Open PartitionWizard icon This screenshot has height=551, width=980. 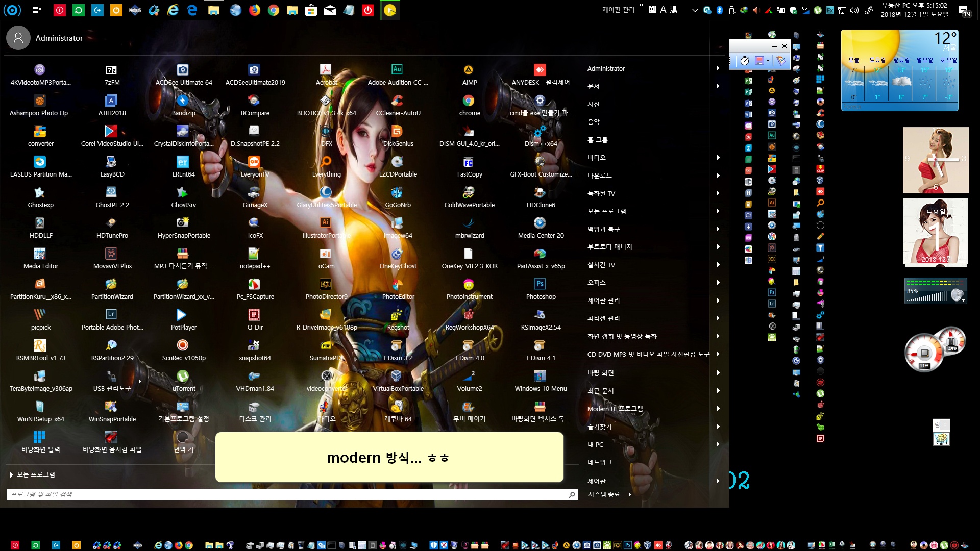click(111, 284)
